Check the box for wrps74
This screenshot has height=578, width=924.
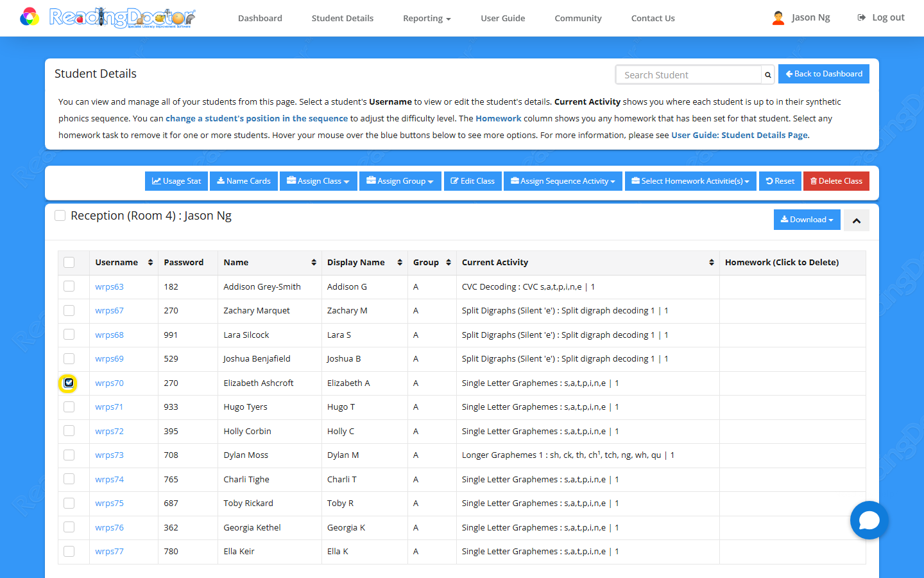pyautogui.click(x=69, y=479)
